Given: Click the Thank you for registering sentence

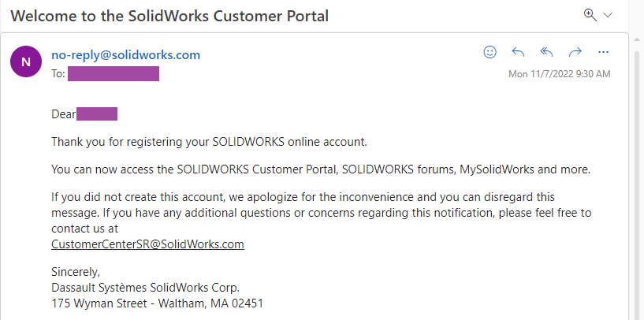Looking at the screenshot, I should pos(209,142).
